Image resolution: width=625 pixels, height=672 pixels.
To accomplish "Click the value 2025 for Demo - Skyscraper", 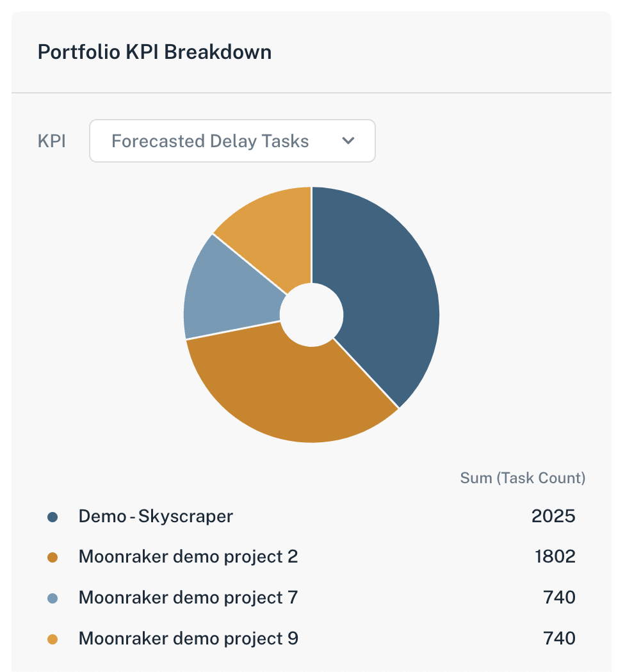I will click(x=554, y=516).
